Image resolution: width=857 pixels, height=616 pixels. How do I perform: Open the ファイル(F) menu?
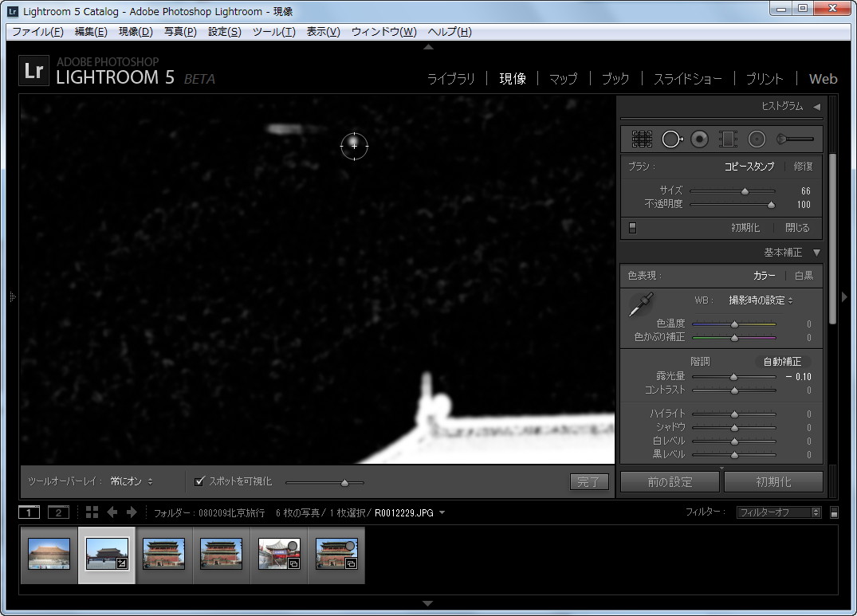pyautogui.click(x=37, y=32)
